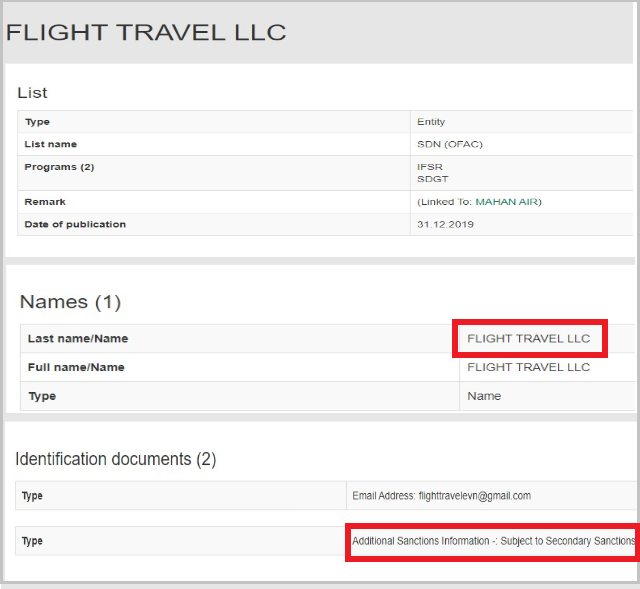The height and width of the screenshot is (589, 640).
Task: Click the Last name/Name row label
Action: [78, 338]
